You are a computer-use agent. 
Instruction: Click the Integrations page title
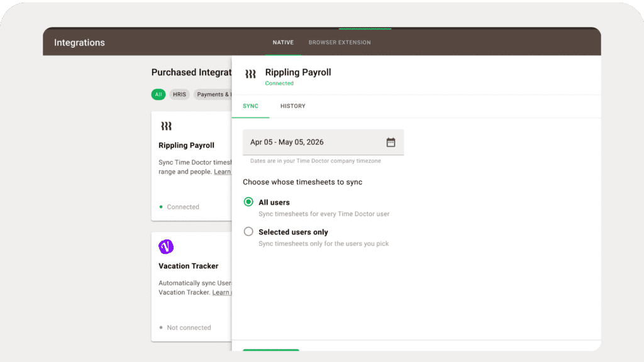[x=79, y=43]
